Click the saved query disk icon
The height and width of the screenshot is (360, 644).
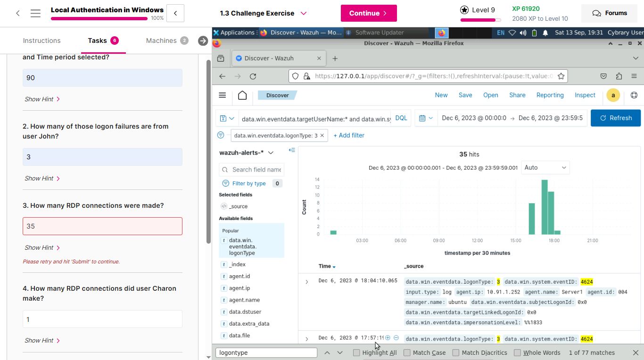coord(227,118)
